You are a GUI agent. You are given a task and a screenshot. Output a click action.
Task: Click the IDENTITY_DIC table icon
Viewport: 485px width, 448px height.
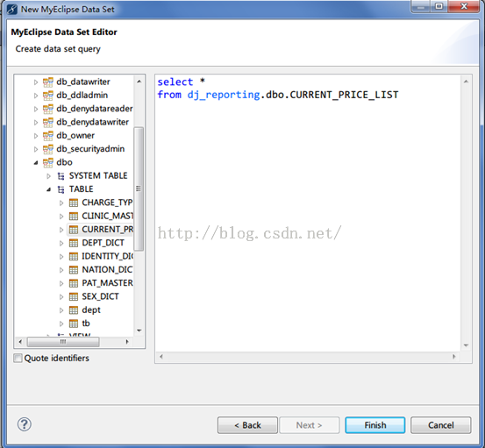coord(74,256)
